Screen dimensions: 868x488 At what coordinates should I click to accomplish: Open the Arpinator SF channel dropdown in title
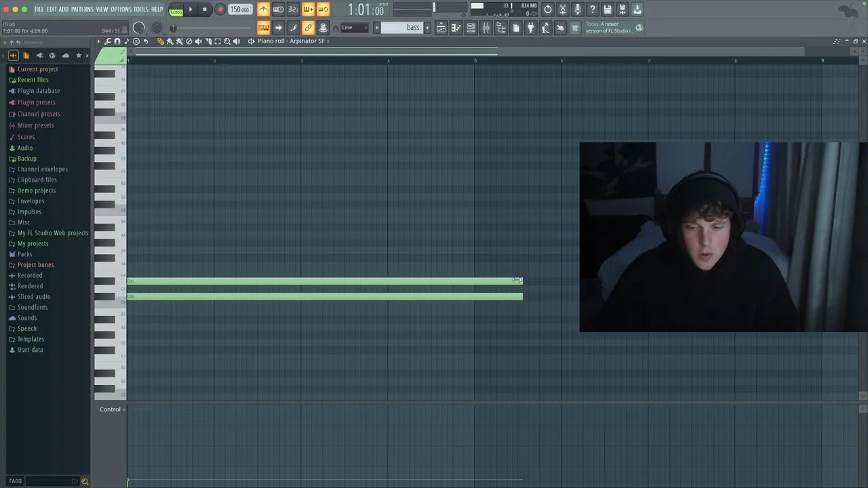(293, 41)
